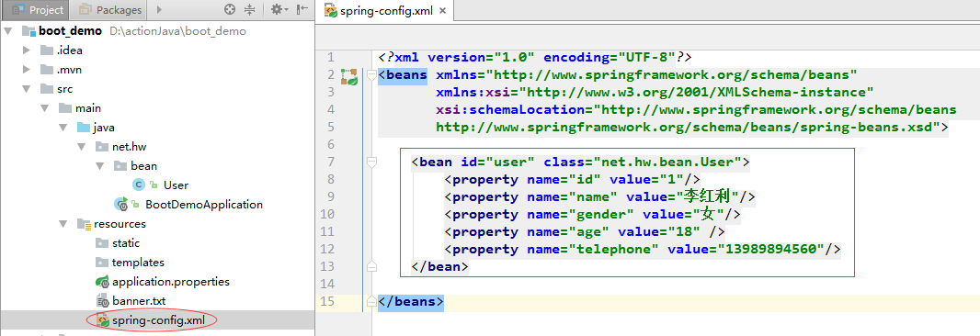Click the net.hw package icon
980x336 pixels.
click(x=103, y=148)
